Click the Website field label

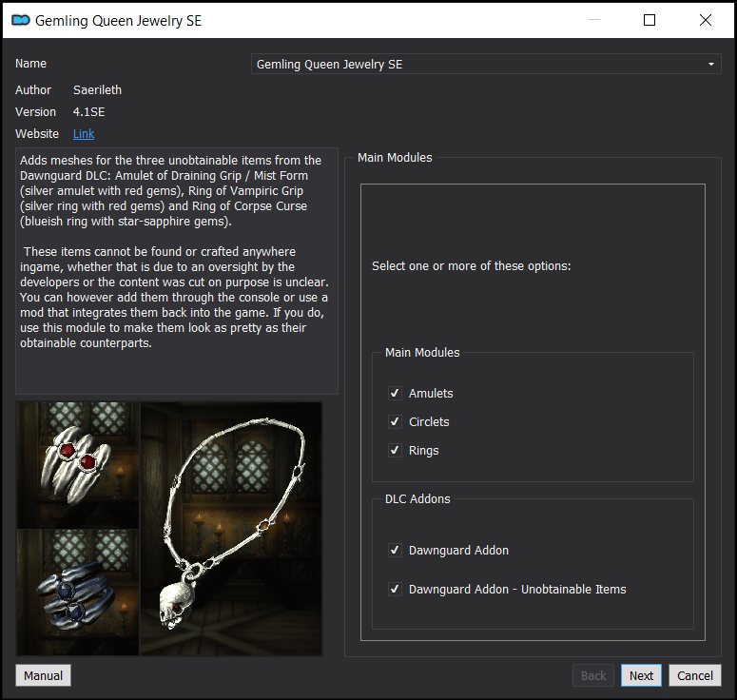(37, 134)
